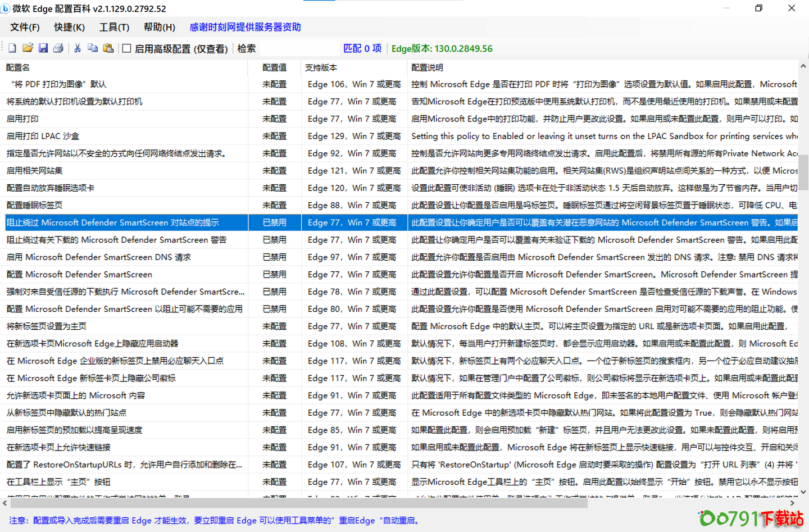Select 将新标签页设置为主页 row
This screenshot has width=809, height=532.
tap(399, 326)
